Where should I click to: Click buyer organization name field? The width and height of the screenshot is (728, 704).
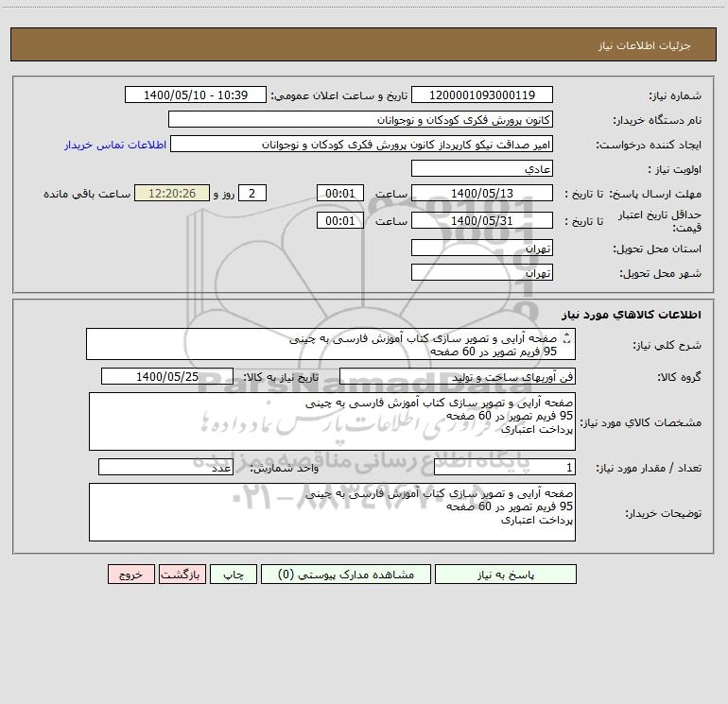pyautogui.click(x=360, y=119)
